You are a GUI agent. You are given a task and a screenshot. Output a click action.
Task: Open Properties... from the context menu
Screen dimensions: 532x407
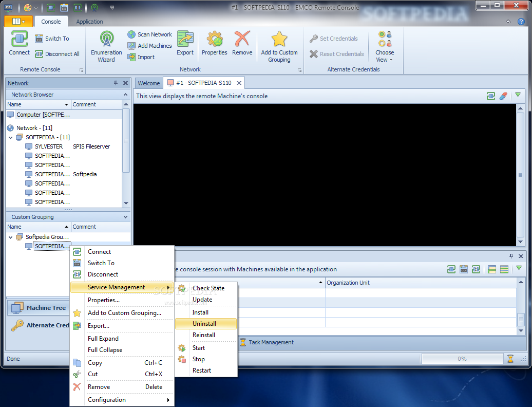(122, 300)
